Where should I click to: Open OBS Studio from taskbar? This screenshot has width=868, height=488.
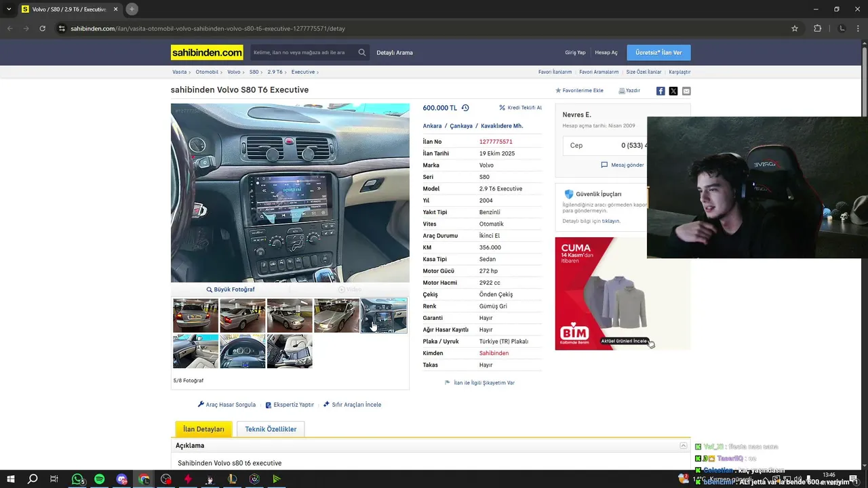[166, 479]
